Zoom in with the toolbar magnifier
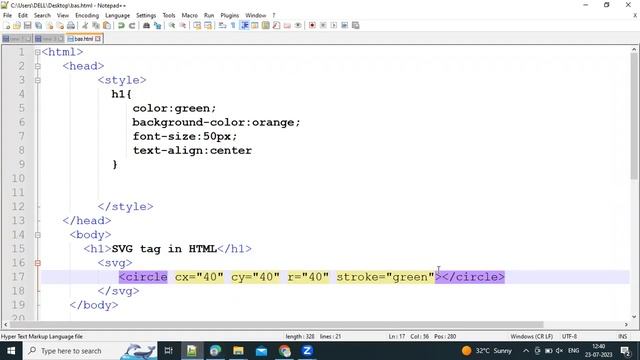Image resolution: width=640 pixels, height=360 pixels. (x=172, y=25)
